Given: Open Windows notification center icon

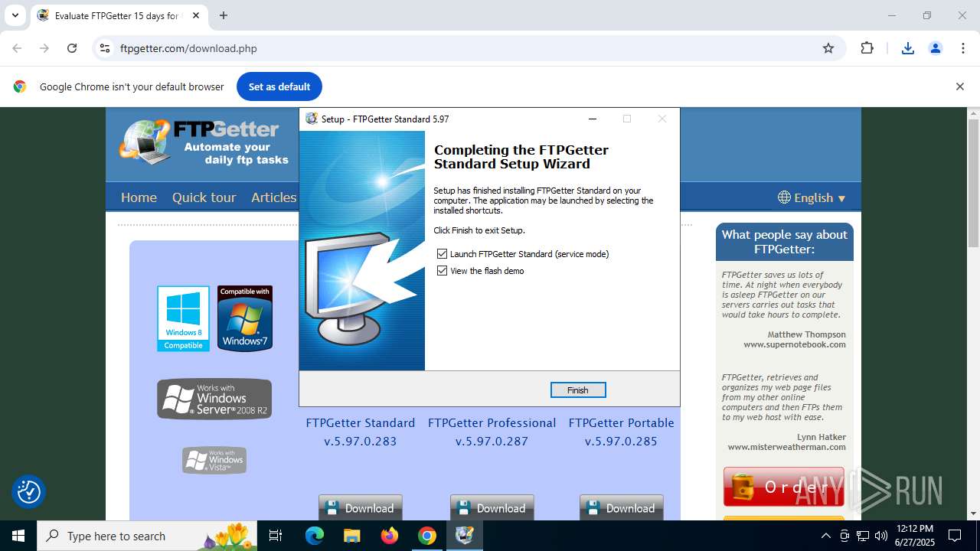Looking at the screenshot, I should 955,536.
